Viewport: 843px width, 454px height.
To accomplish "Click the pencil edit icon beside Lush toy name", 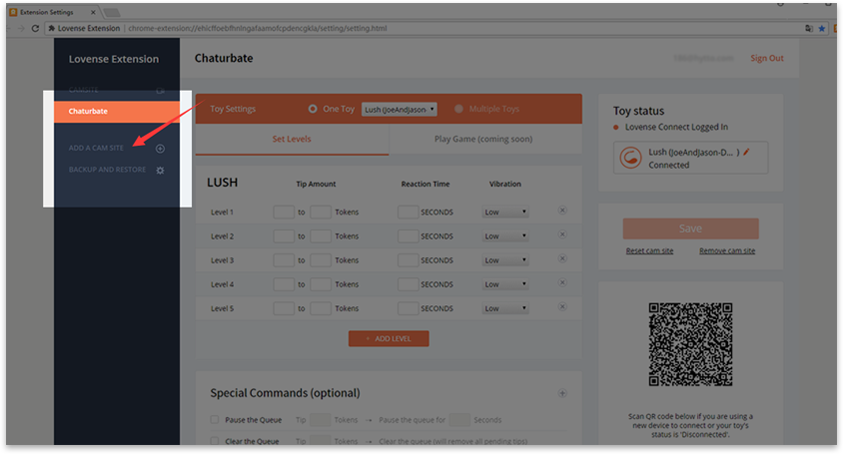I will [745, 149].
